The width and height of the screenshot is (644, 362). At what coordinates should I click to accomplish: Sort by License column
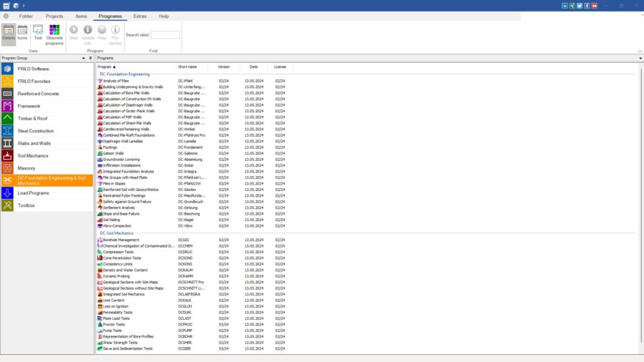pos(280,67)
